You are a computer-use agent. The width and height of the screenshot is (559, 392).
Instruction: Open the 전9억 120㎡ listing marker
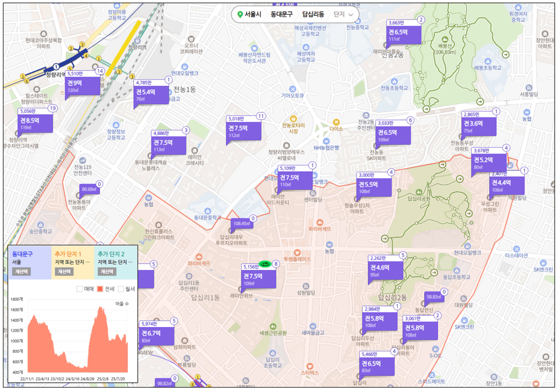(82, 86)
